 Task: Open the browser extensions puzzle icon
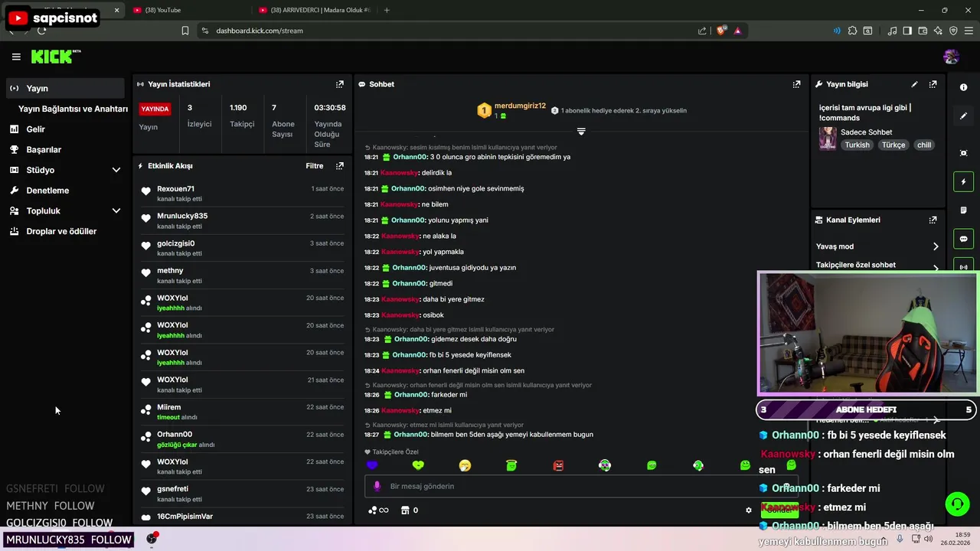[x=852, y=31]
